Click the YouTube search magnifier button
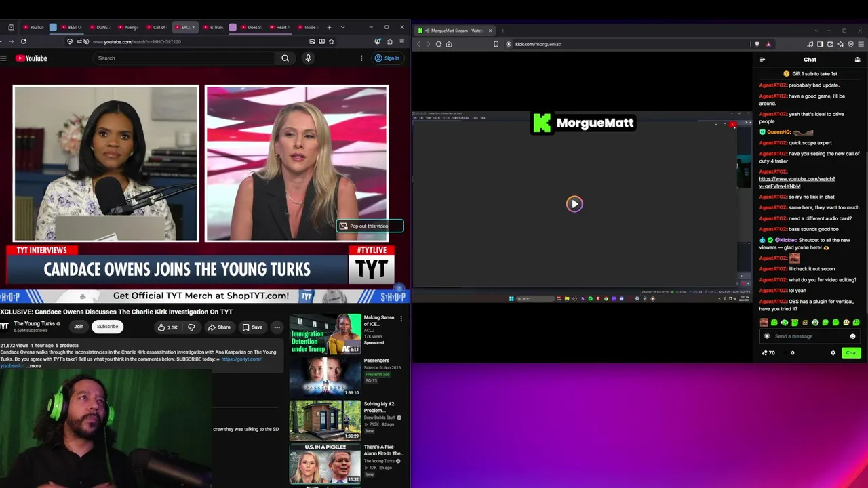 285,58
